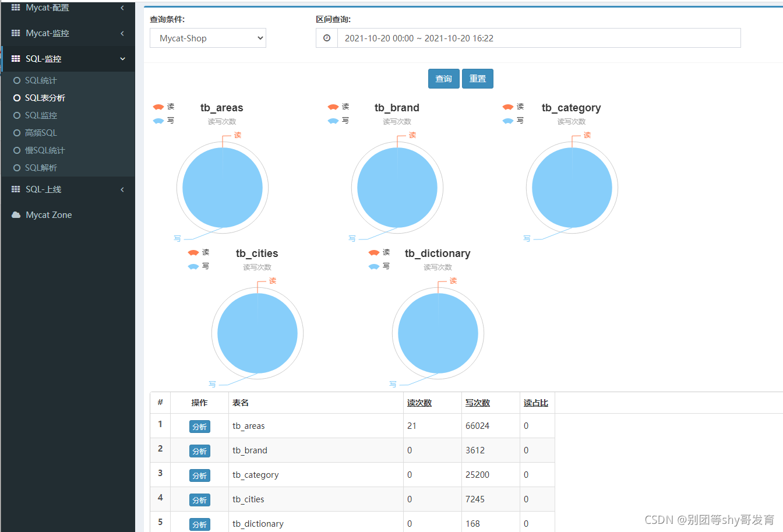The image size is (783, 532).
Task: Toggle 写 legend in tb_category chart
Action: (x=513, y=121)
